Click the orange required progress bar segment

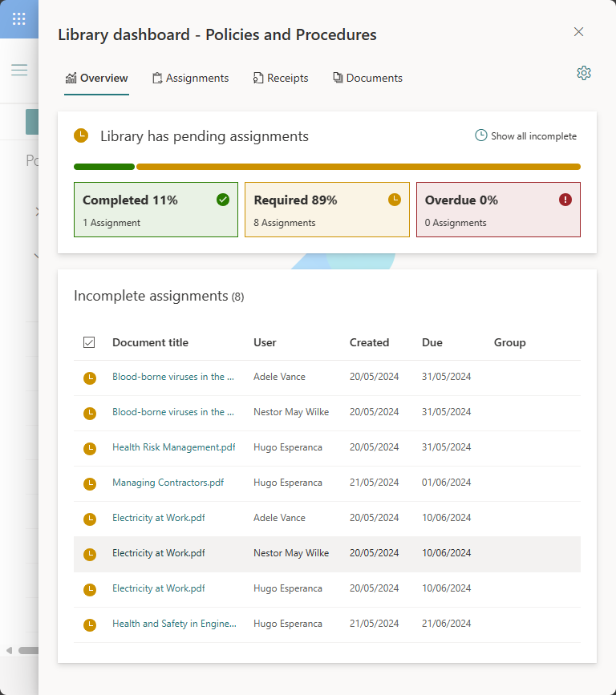click(x=359, y=167)
